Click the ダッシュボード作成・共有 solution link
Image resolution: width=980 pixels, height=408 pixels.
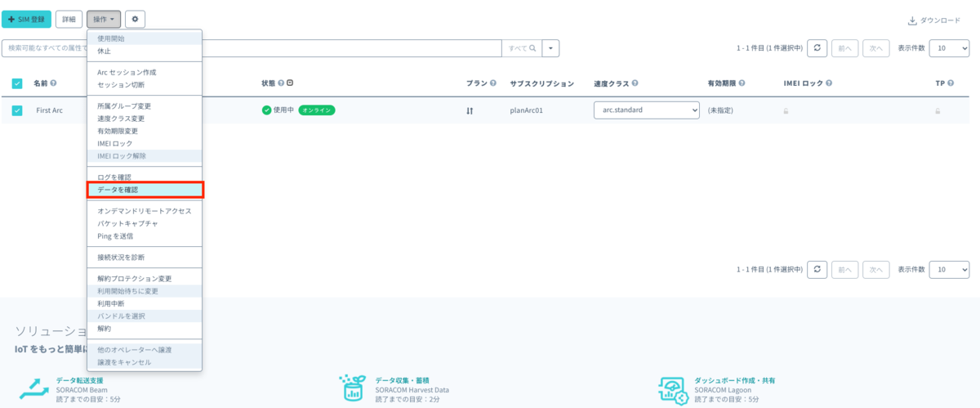(x=734, y=380)
